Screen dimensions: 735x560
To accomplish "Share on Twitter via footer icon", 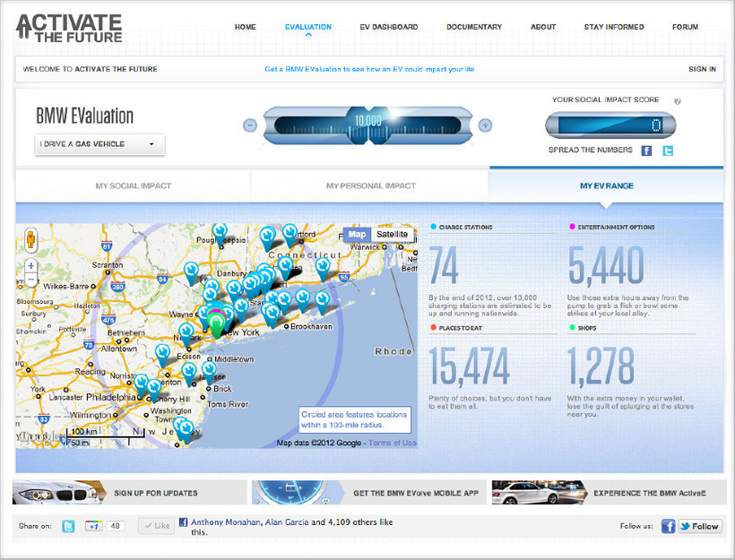I will point(68,526).
